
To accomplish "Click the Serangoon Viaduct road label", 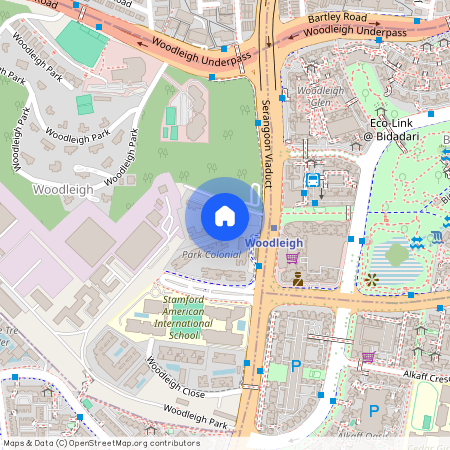I will (x=267, y=143).
